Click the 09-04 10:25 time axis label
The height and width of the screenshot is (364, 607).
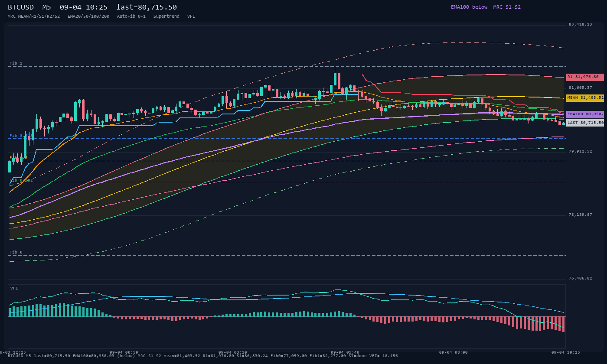[565, 352]
